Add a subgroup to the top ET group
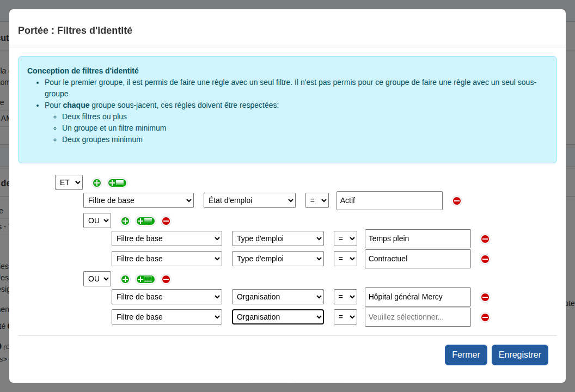575x392 pixels. [118, 182]
